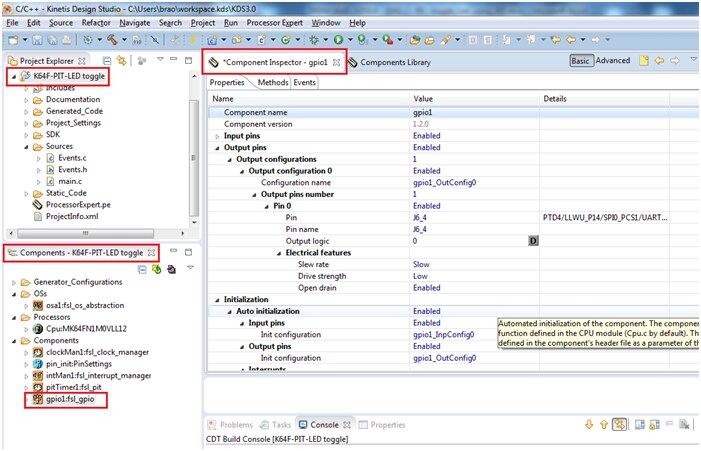Click the up arrow icon in Console toolbar

604,425
